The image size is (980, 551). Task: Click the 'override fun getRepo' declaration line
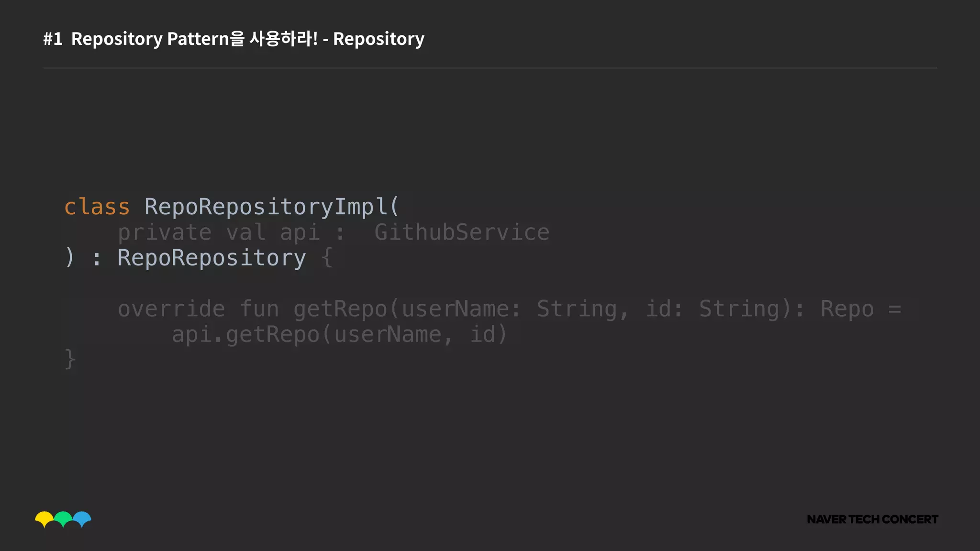point(510,309)
